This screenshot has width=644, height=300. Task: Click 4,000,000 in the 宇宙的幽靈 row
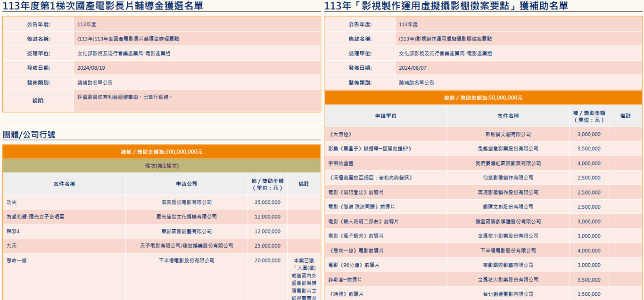click(589, 163)
